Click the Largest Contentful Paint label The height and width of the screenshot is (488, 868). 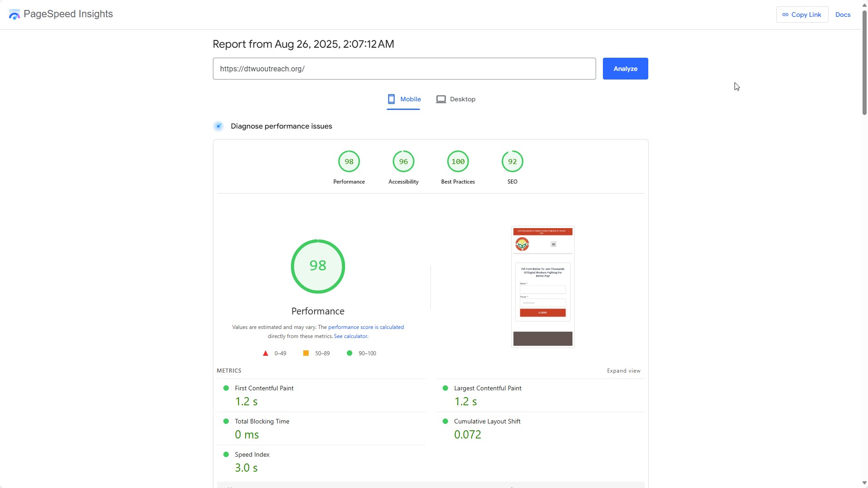488,388
